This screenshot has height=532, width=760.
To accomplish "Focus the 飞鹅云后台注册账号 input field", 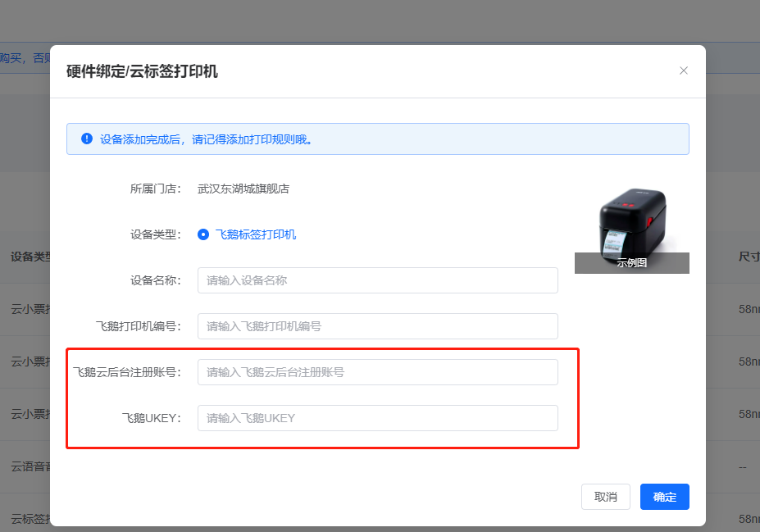I will [x=378, y=372].
